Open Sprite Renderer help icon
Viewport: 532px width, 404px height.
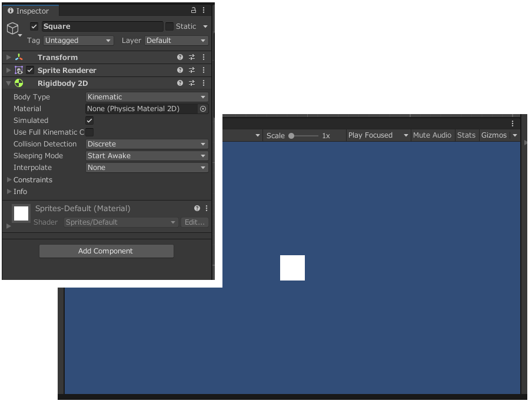180,70
